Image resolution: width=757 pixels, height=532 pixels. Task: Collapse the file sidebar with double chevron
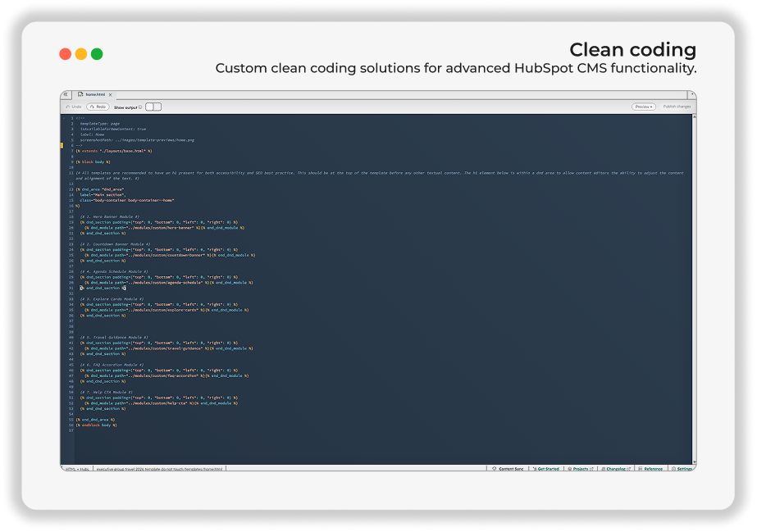(x=66, y=94)
